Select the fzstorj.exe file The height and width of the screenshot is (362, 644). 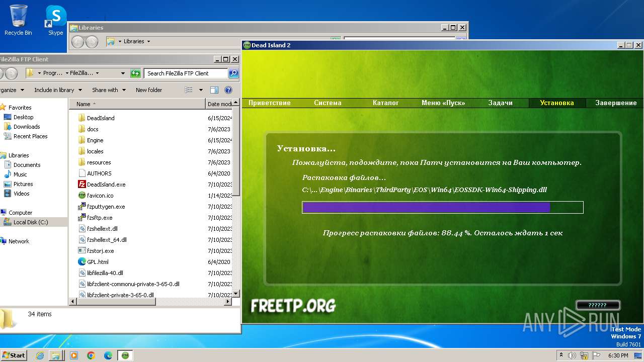[96, 251]
